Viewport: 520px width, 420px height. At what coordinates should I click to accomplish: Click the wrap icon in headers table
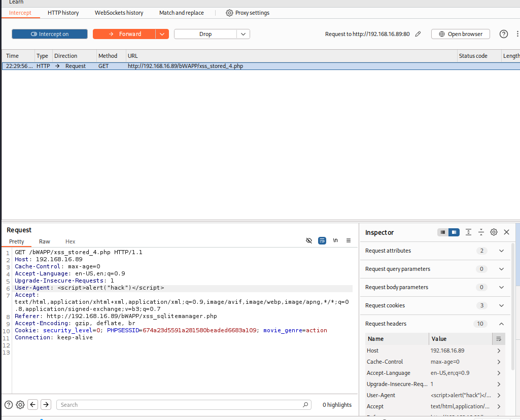pos(499,339)
